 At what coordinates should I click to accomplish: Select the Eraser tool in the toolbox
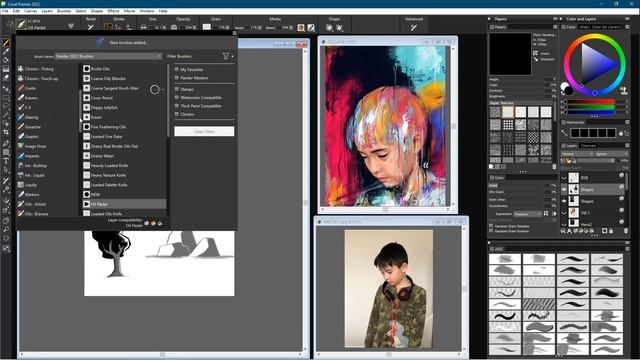[6, 77]
